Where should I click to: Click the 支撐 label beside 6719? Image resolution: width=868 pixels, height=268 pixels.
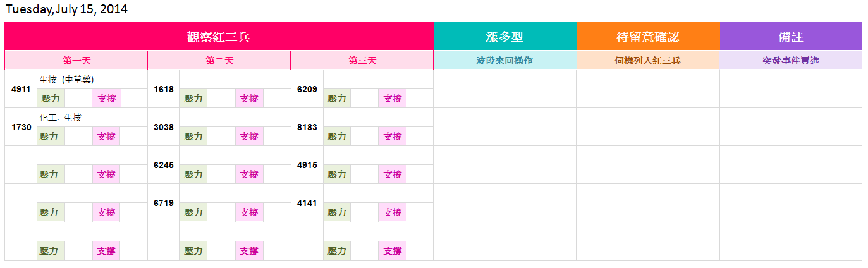(249, 212)
